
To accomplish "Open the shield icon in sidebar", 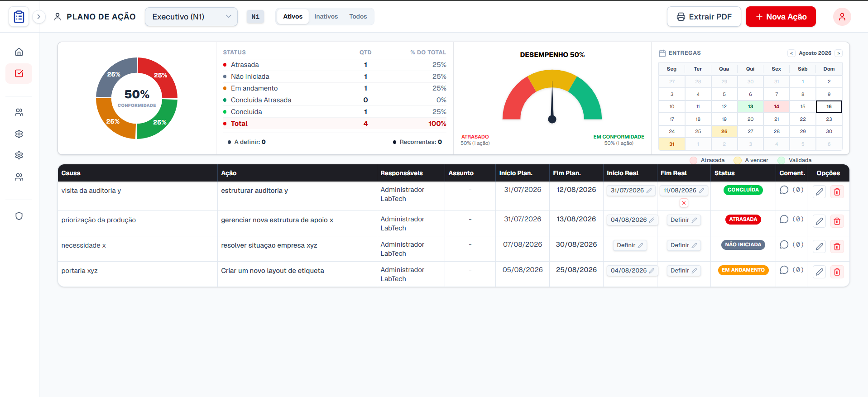I will (x=19, y=216).
